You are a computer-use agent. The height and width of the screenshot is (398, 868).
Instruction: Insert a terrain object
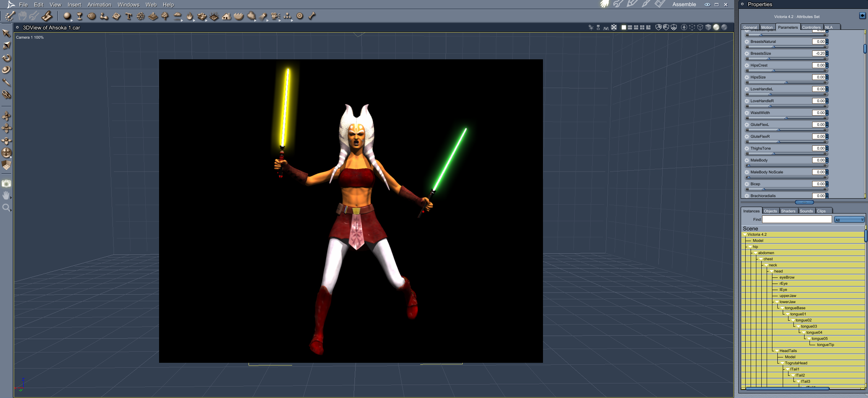pyautogui.click(x=153, y=16)
